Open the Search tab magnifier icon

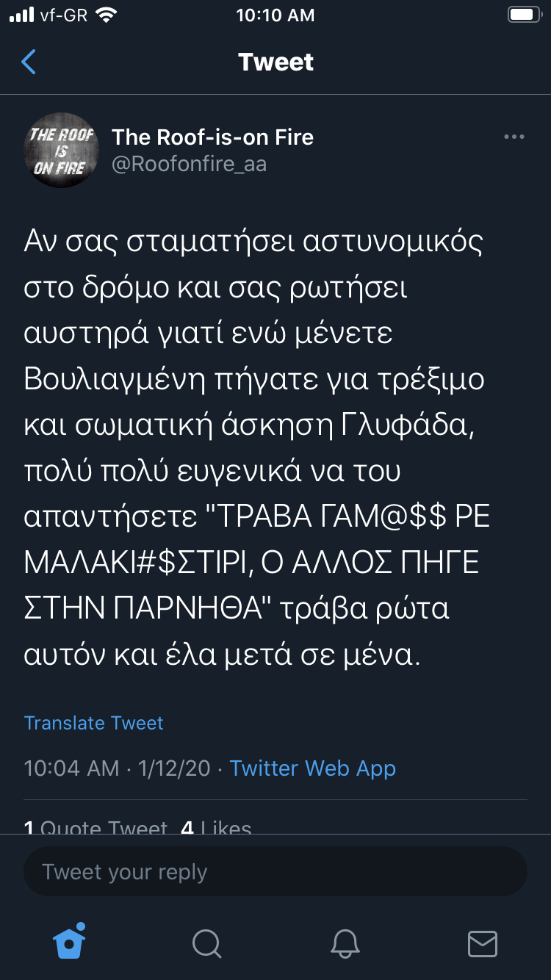tap(206, 943)
